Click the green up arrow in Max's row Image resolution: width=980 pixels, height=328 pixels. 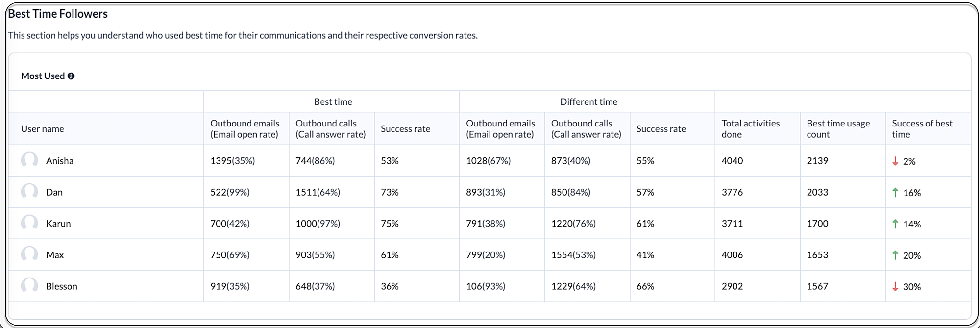(x=895, y=255)
